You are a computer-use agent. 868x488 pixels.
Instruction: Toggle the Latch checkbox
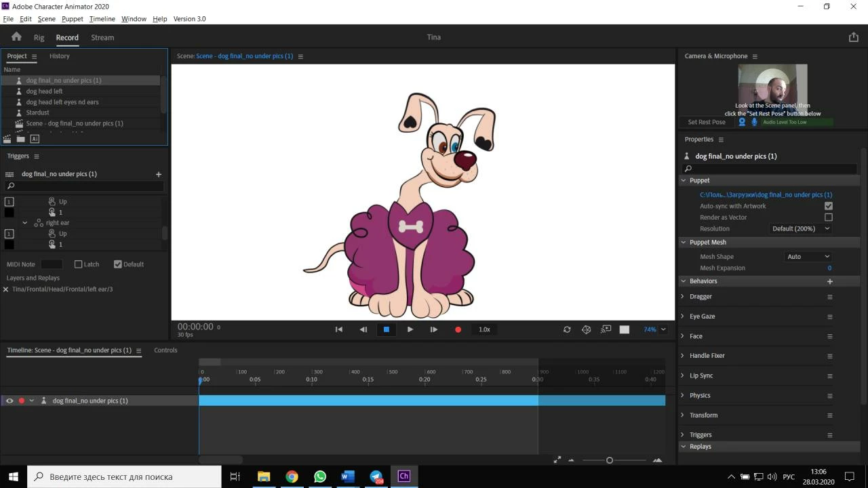[x=78, y=264]
